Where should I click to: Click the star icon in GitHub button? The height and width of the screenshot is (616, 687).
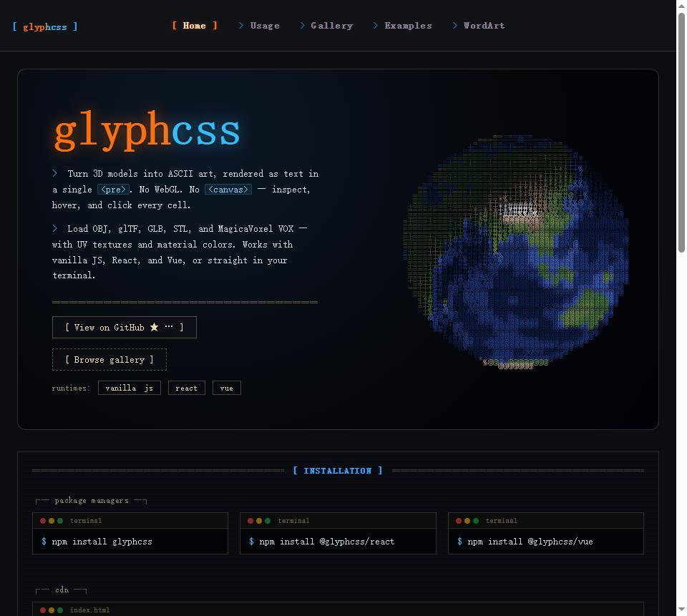(155, 327)
